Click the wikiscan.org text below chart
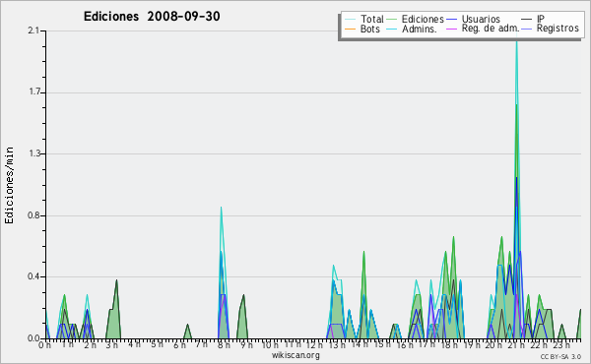The height and width of the screenshot is (364, 591). [x=295, y=355]
